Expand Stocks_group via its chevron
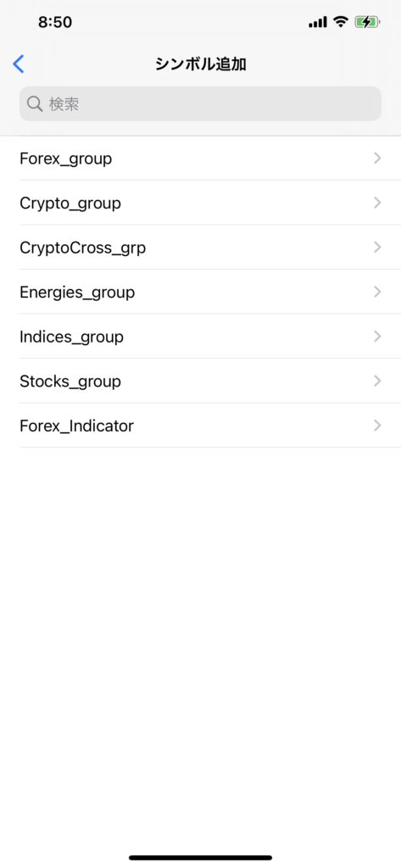The height and width of the screenshot is (868, 401). [378, 381]
